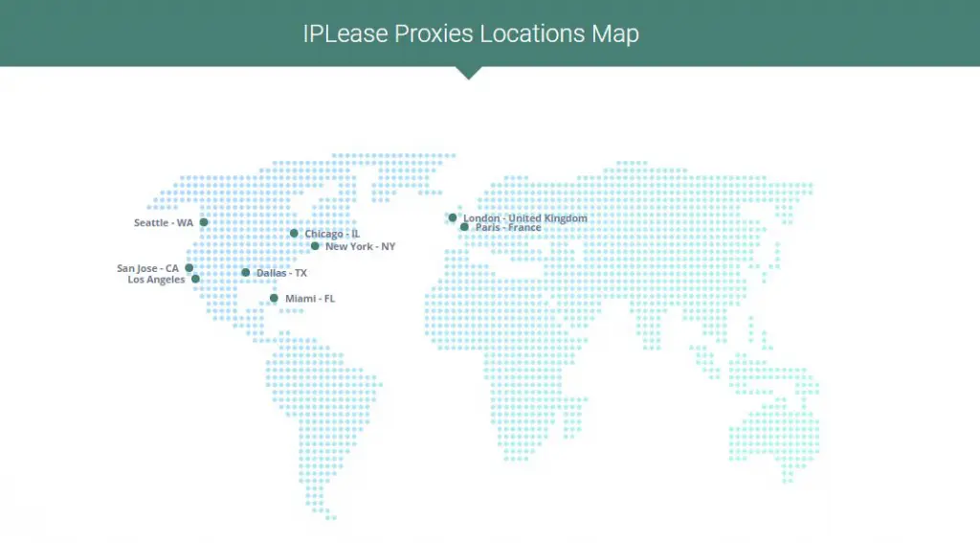
Task: Click the San Jose location marker dot
Action: tap(189, 268)
